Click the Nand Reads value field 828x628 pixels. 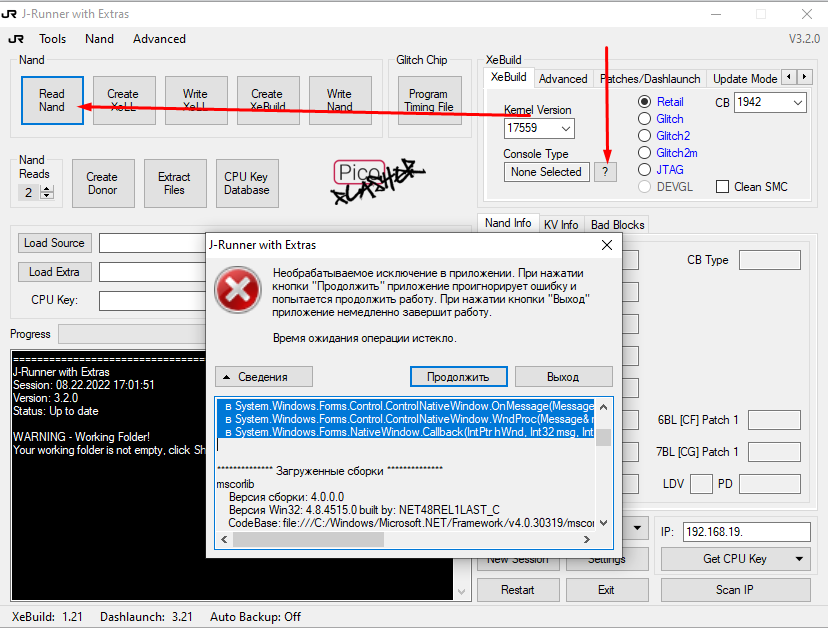coord(30,192)
